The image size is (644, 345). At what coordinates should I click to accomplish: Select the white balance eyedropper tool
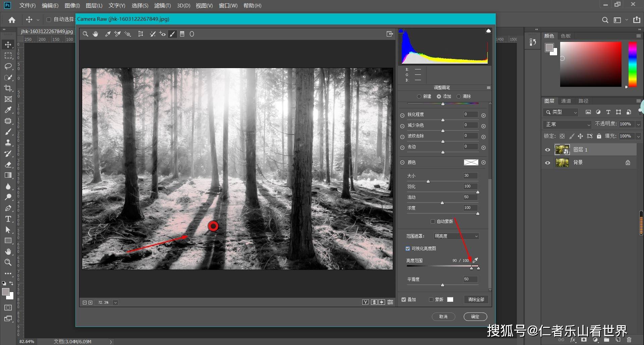pos(108,34)
